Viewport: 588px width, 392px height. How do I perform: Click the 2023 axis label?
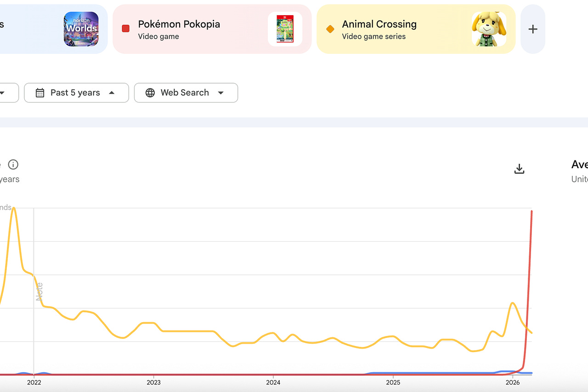(x=153, y=382)
